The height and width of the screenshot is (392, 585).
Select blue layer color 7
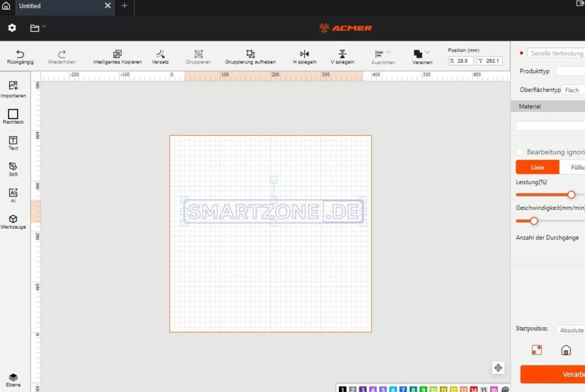click(403, 389)
